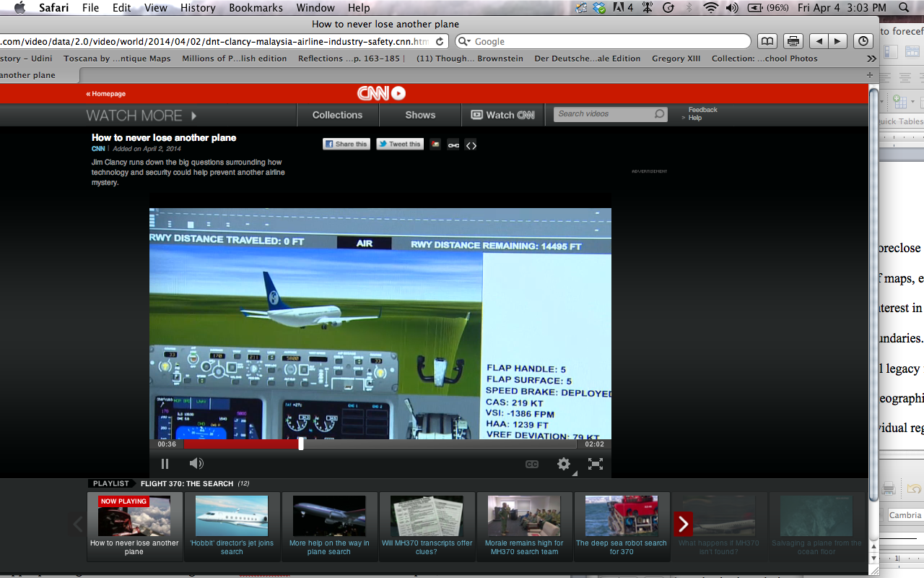This screenshot has height=578, width=924.
Task: Toggle closed captions with the CC button
Action: pos(532,464)
